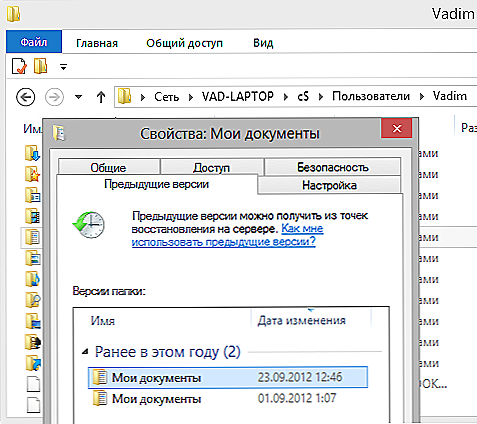Click the Vadim breadcrumb segment
Image resolution: width=477 pixels, height=424 pixels.
450,96
